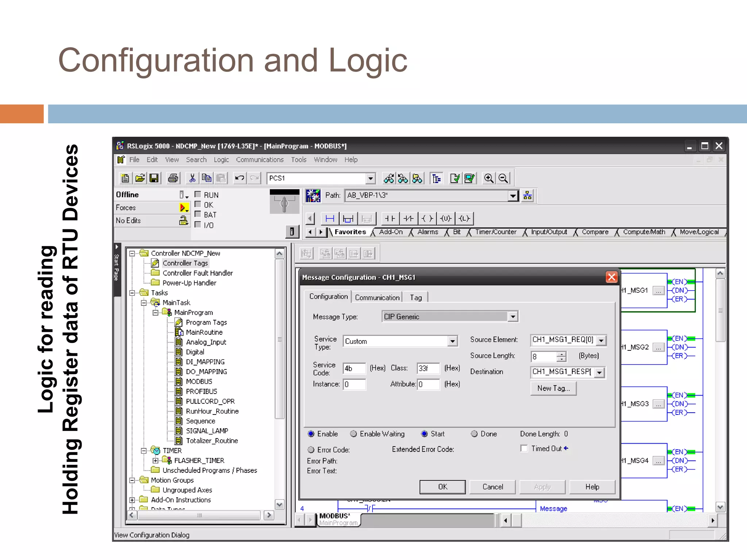Click the Print toolbar icon
Viewport: 747px width, 560px height.
(173, 178)
